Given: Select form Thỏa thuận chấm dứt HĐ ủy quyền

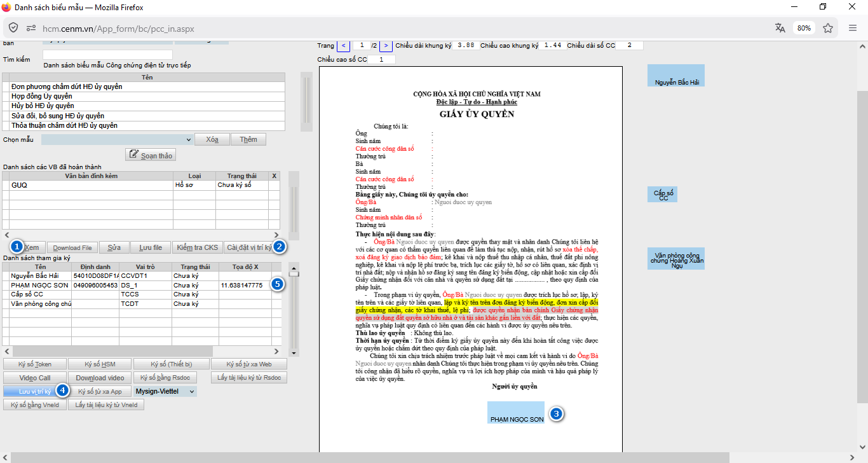Looking at the screenshot, I should (x=147, y=125).
